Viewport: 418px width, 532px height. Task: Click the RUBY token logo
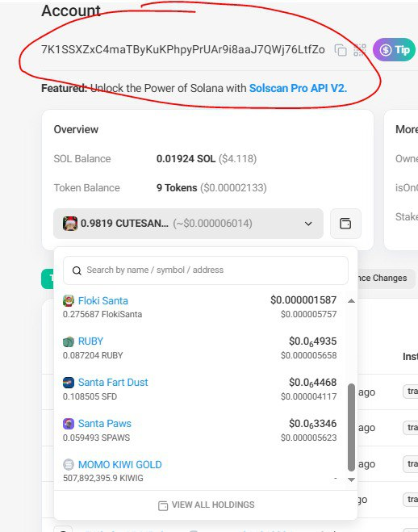coord(69,341)
